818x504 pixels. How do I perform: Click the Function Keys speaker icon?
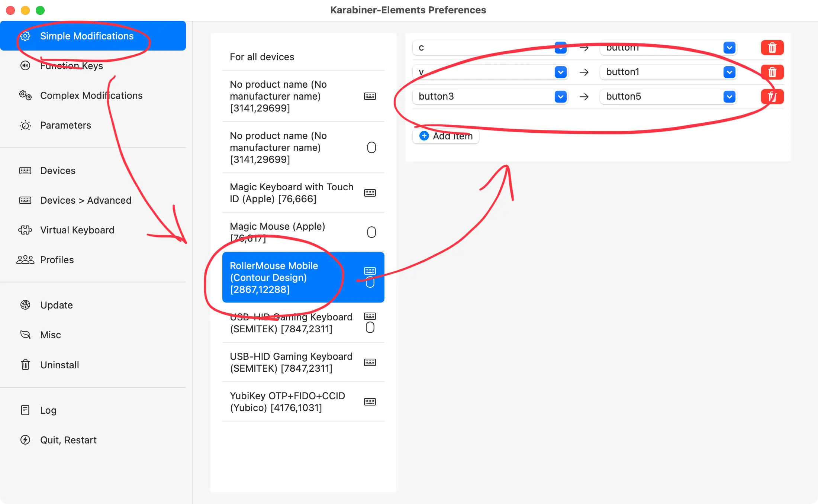coord(25,66)
